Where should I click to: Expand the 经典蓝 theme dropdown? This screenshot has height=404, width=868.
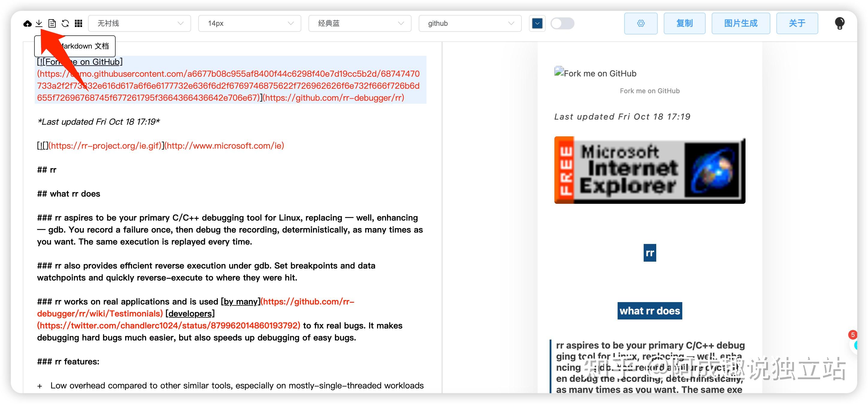[359, 23]
